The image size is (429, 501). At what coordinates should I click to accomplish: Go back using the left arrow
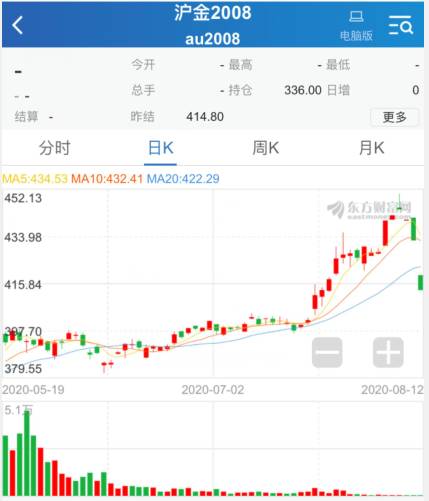(18, 25)
